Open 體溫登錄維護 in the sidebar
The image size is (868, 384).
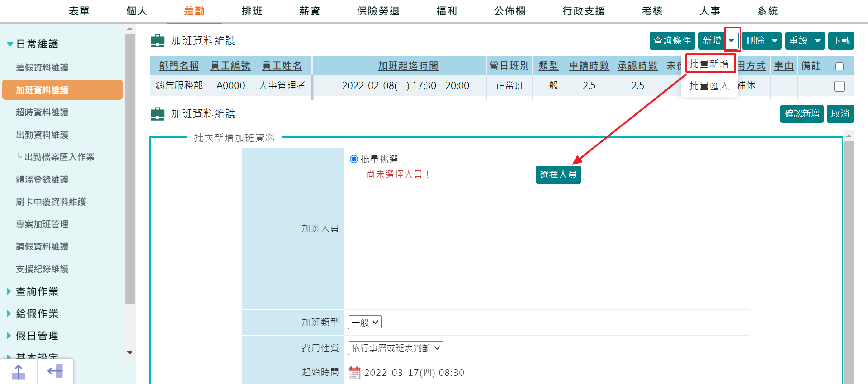pyautogui.click(x=42, y=179)
